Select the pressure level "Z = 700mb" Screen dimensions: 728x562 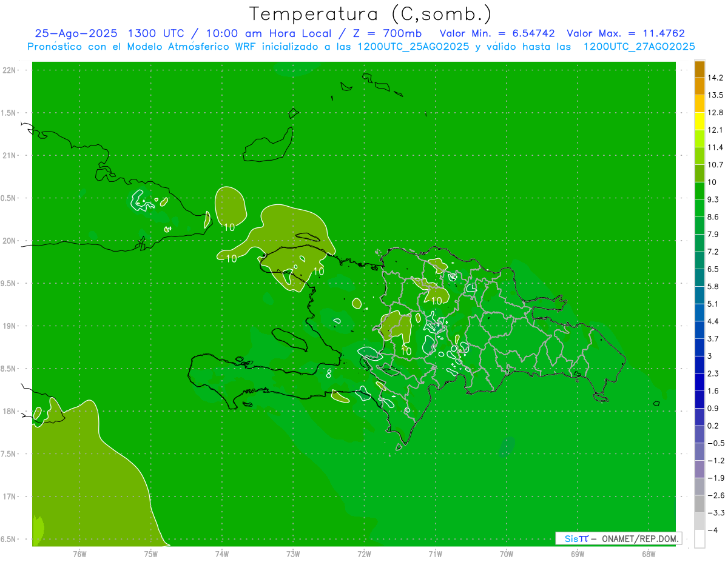(388, 33)
